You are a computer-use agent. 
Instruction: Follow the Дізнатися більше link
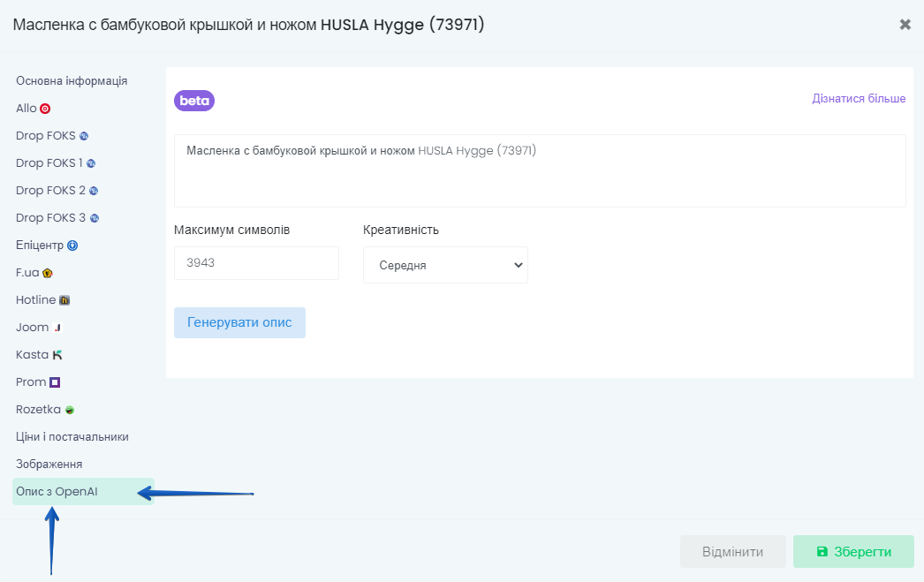tap(859, 98)
